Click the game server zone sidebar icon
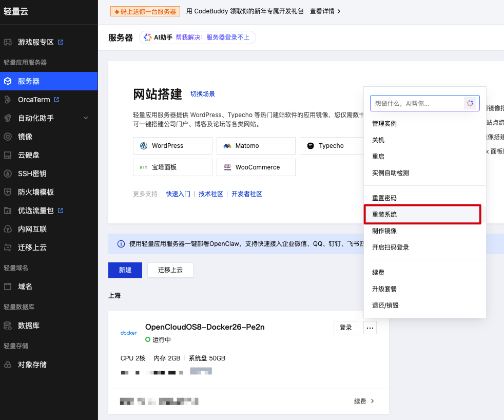Screen dimensions: 504x420 click(8, 42)
